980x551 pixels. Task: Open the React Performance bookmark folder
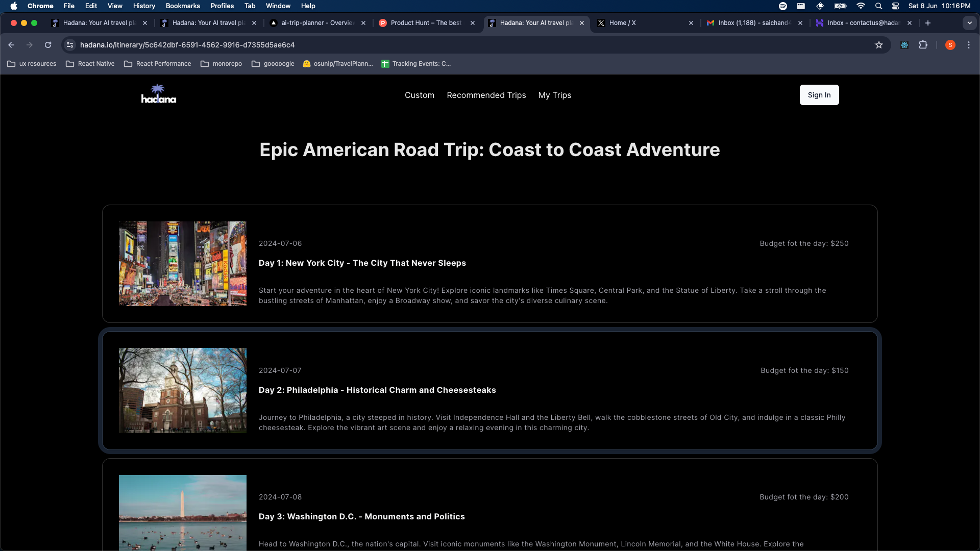[158, 64]
